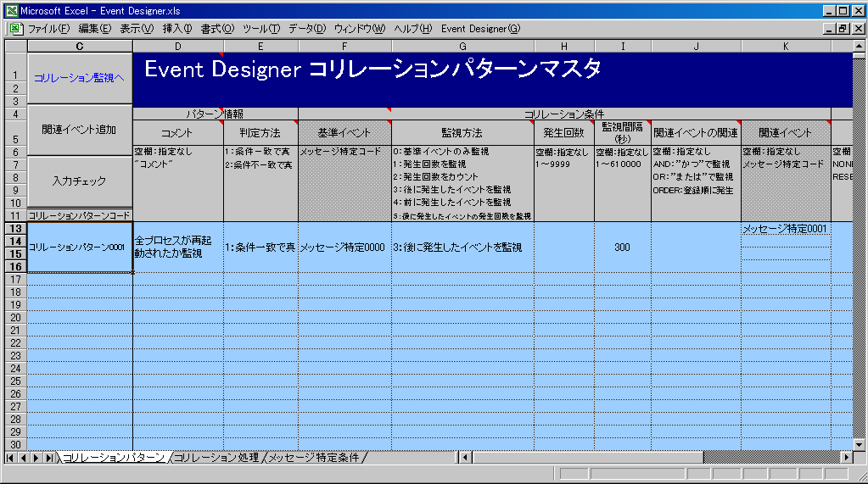Go to first sheet tab arrow

coord(10,458)
